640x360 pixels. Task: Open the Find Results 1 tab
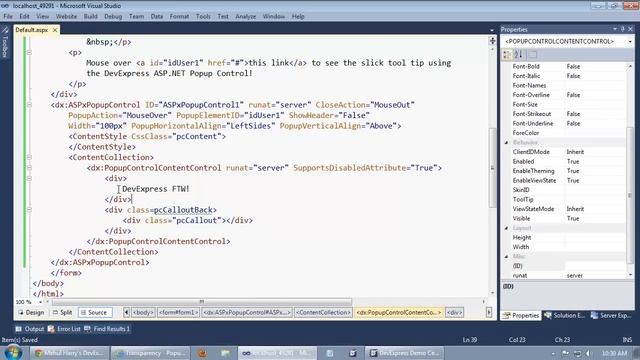(107, 329)
